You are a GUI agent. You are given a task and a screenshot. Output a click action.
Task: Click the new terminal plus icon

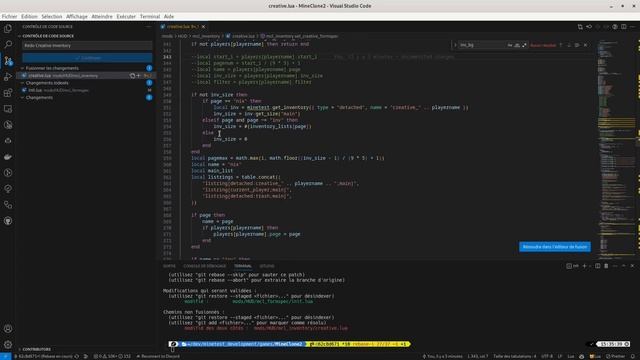(584, 266)
